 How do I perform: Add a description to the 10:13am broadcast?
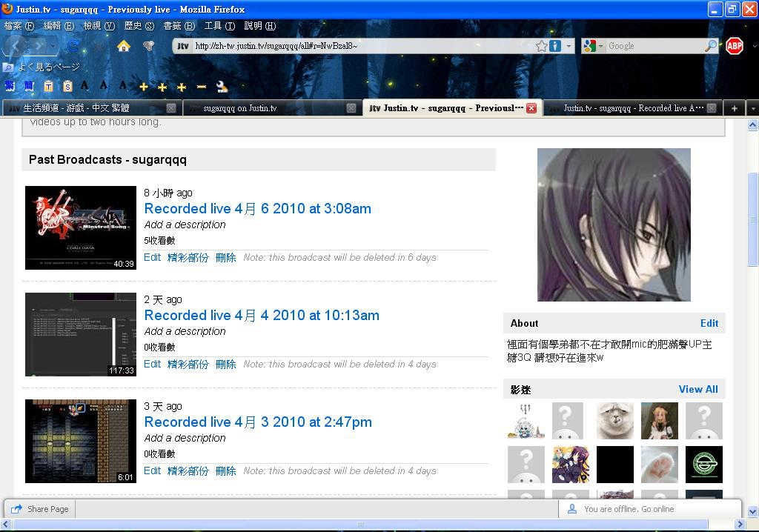(x=185, y=331)
